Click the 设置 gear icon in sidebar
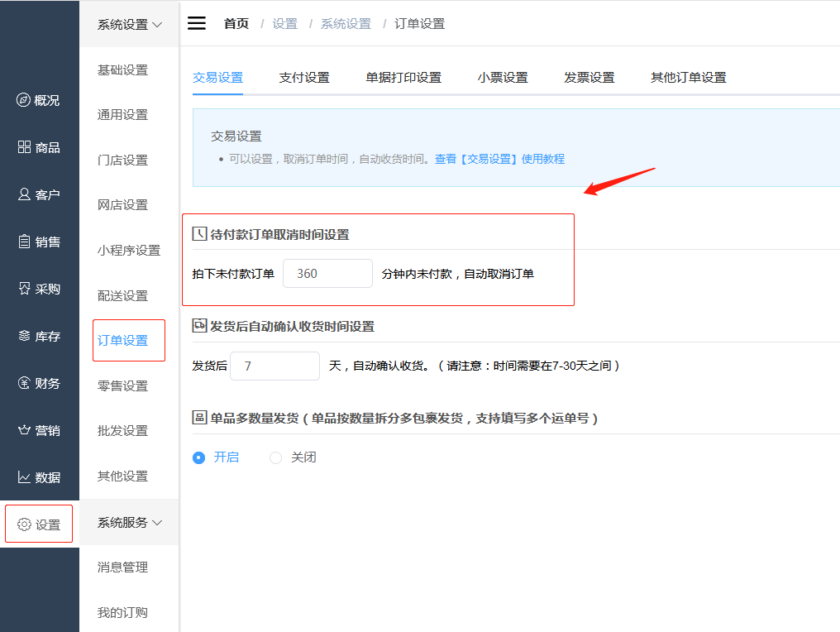The height and width of the screenshot is (632, 840). (x=24, y=524)
